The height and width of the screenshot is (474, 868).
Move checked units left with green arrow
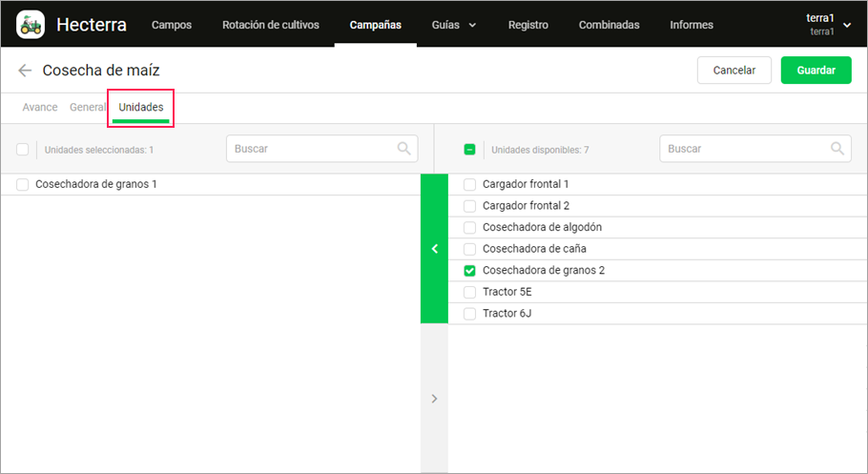[x=435, y=249]
